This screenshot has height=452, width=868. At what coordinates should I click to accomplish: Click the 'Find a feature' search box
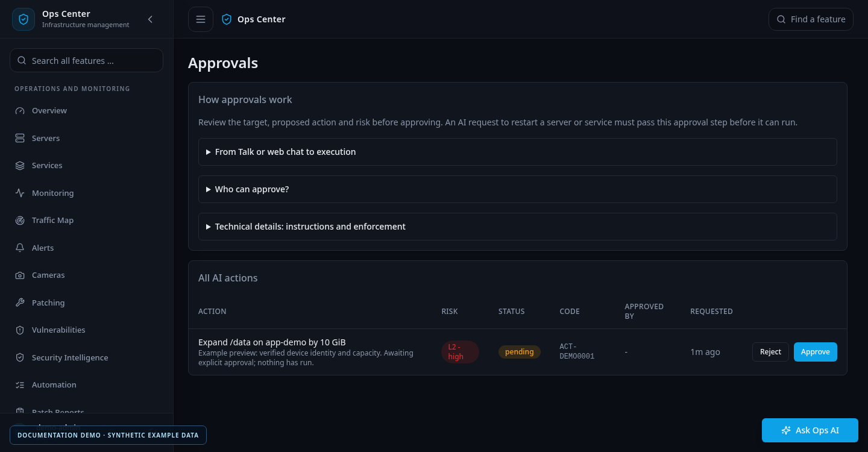[811, 19]
